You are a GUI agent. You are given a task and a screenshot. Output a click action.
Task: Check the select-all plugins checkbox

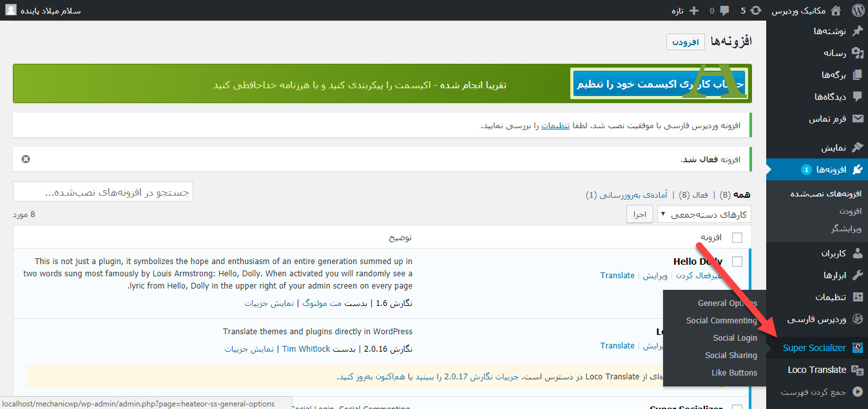coord(738,237)
